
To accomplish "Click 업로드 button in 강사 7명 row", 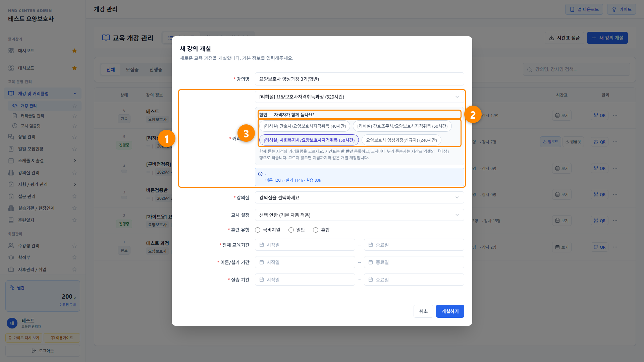I will 550,142.
